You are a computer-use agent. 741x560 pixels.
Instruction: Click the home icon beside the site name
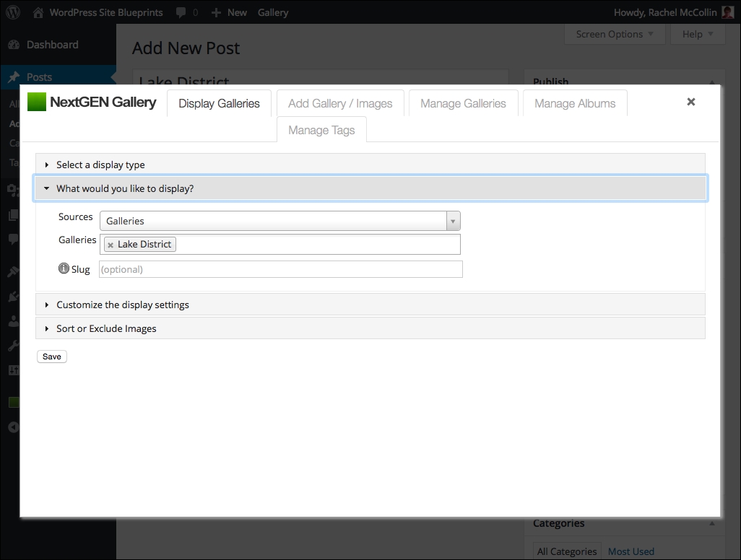click(x=38, y=13)
